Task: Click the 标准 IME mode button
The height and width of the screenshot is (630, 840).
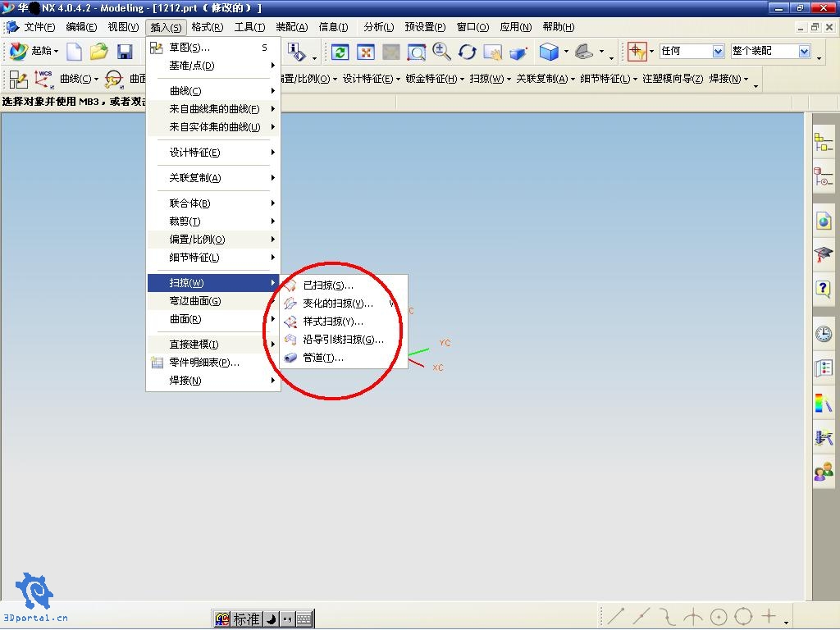Action: pyautogui.click(x=246, y=619)
